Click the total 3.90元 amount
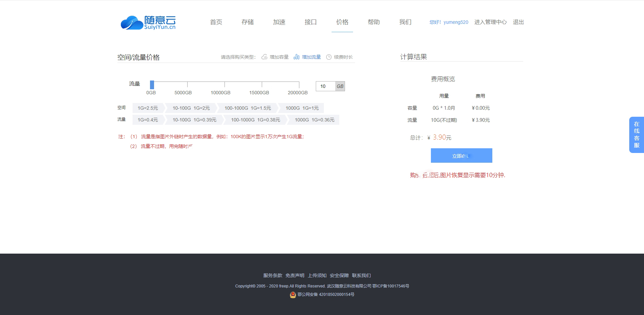Screen dimensions: 644x315 point(442,137)
